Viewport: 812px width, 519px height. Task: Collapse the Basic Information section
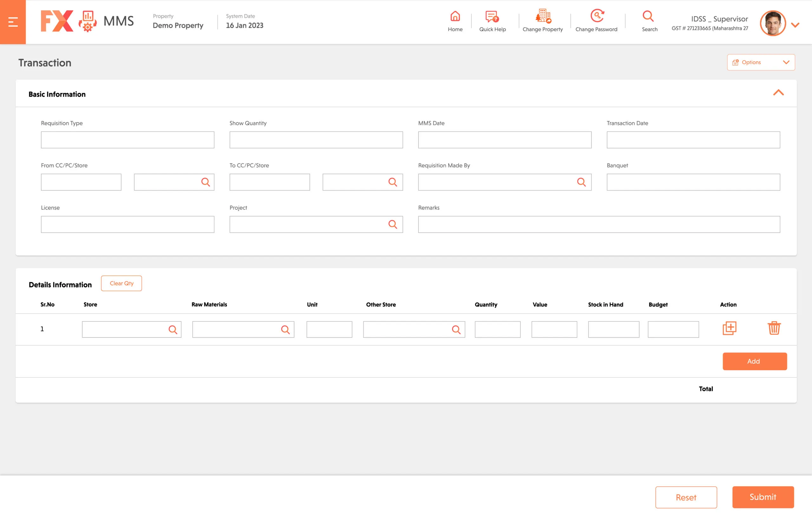[x=779, y=93]
